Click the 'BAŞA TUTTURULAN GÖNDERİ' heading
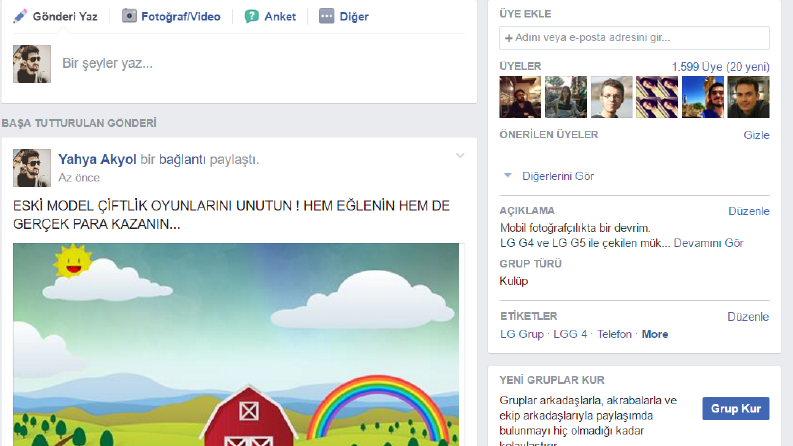Image resolution: width=793 pixels, height=446 pixels. tap(79, 123)
